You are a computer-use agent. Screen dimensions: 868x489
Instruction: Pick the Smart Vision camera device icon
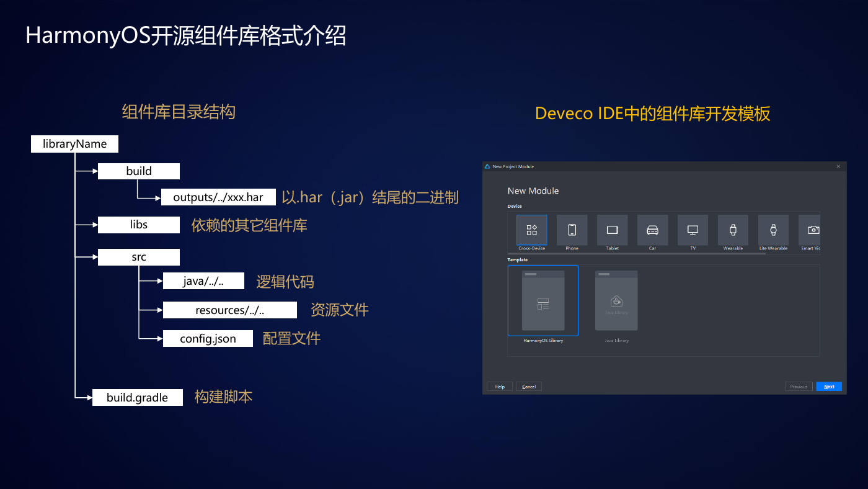pyautogui.click(x=810, y=230)
